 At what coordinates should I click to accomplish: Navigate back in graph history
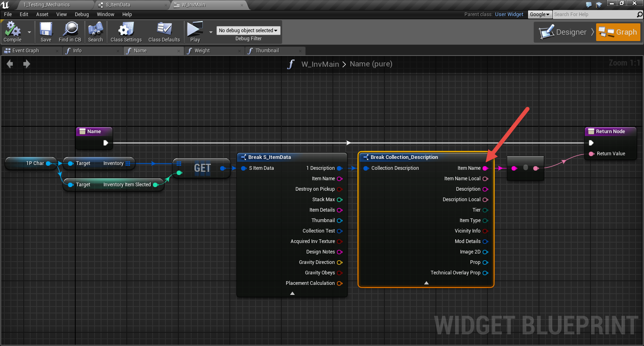click(x=10, y=64)
